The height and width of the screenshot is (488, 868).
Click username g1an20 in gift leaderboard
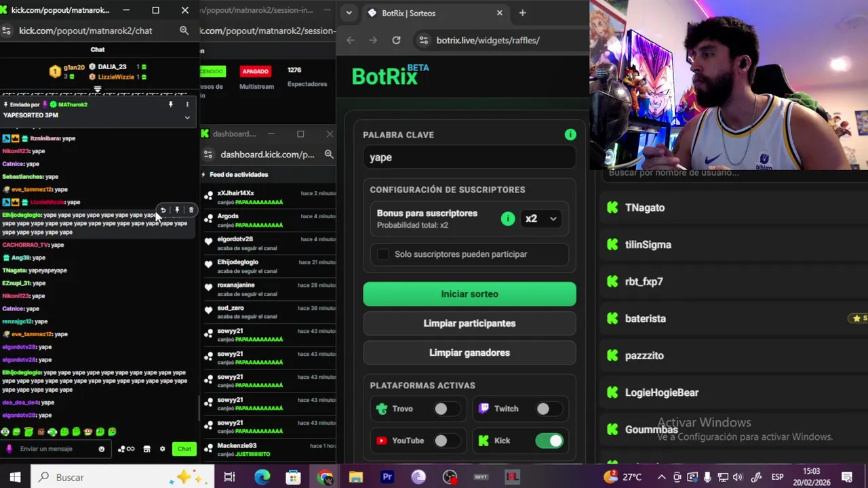pos(74,67)
